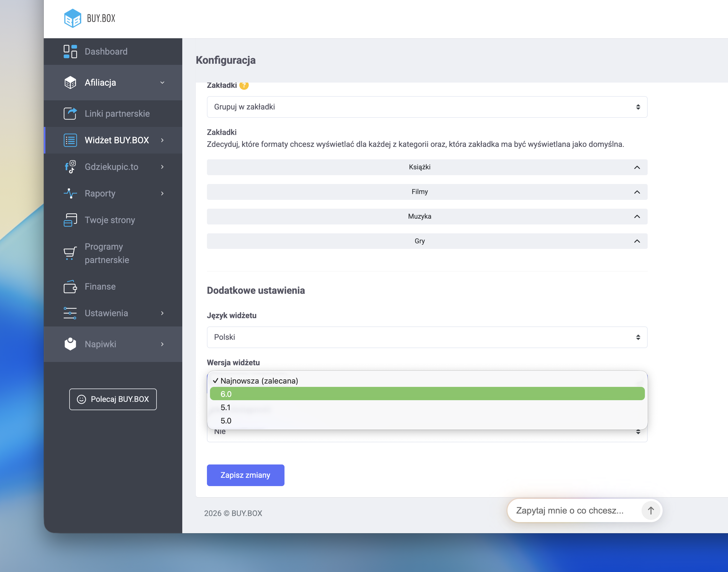Open the Grupuj w zakładki dropdown
728x572 pixels.
point(427,107)
